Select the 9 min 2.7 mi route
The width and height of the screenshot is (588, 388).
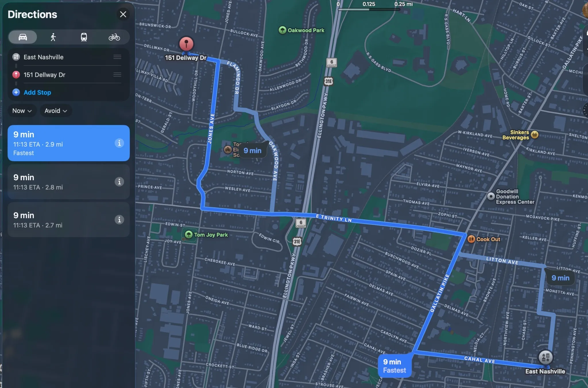[x=69, y=220]
